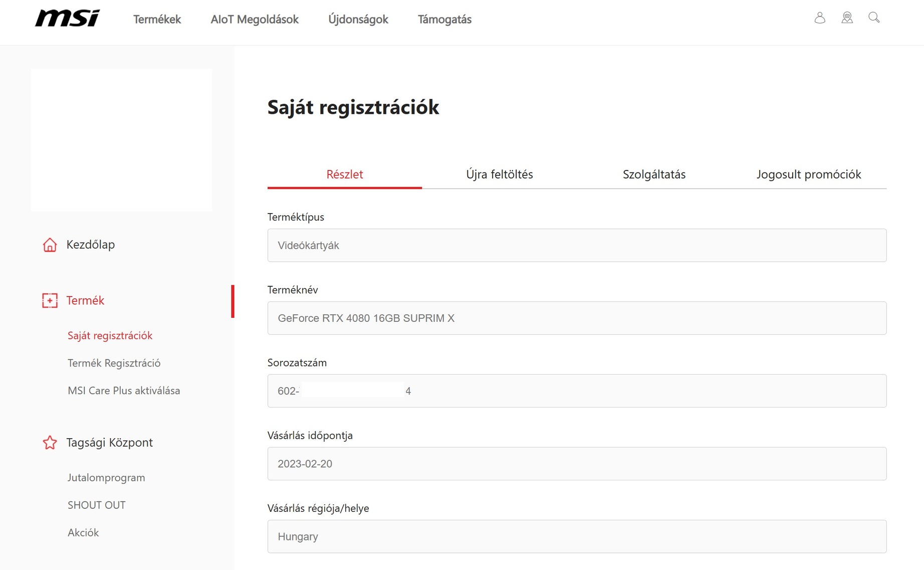
Task: Open the user account icon
Action: [820, 18]
